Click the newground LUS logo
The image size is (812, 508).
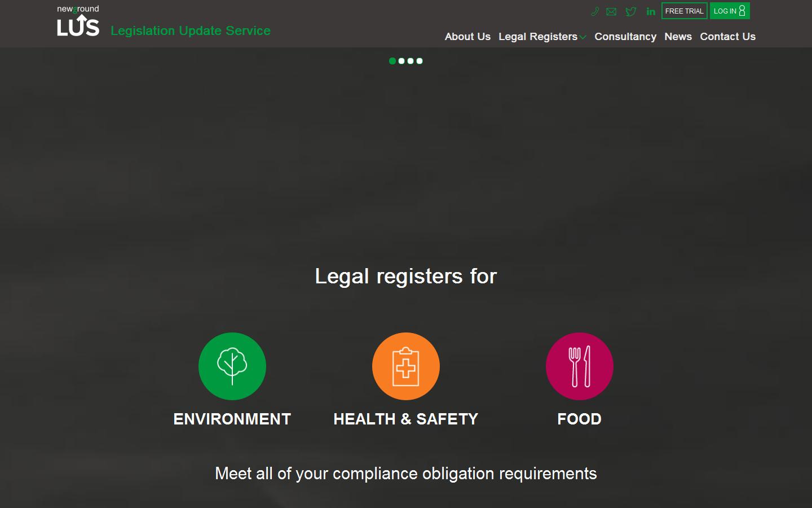coord(78,21)
